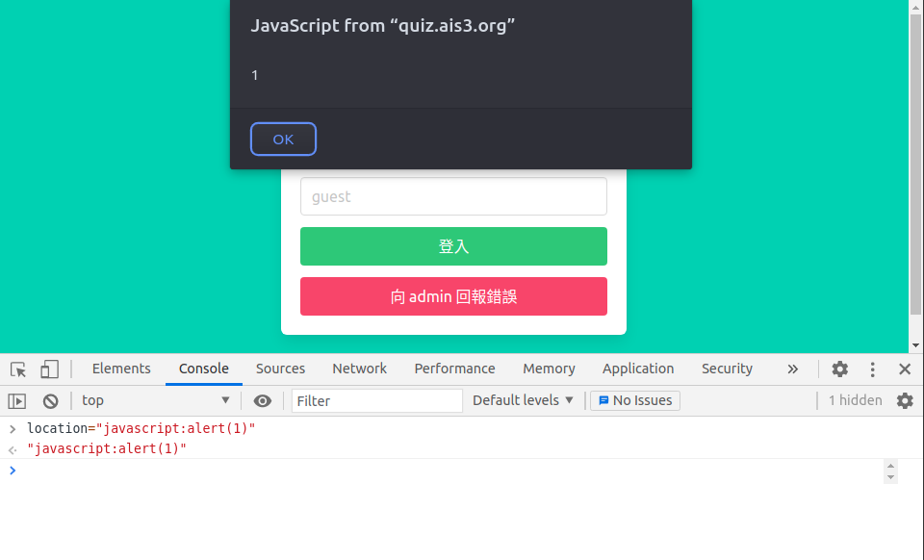This screenshot has width=924, height=560.
Task: Switch to the Network tab
Action: 359,369
